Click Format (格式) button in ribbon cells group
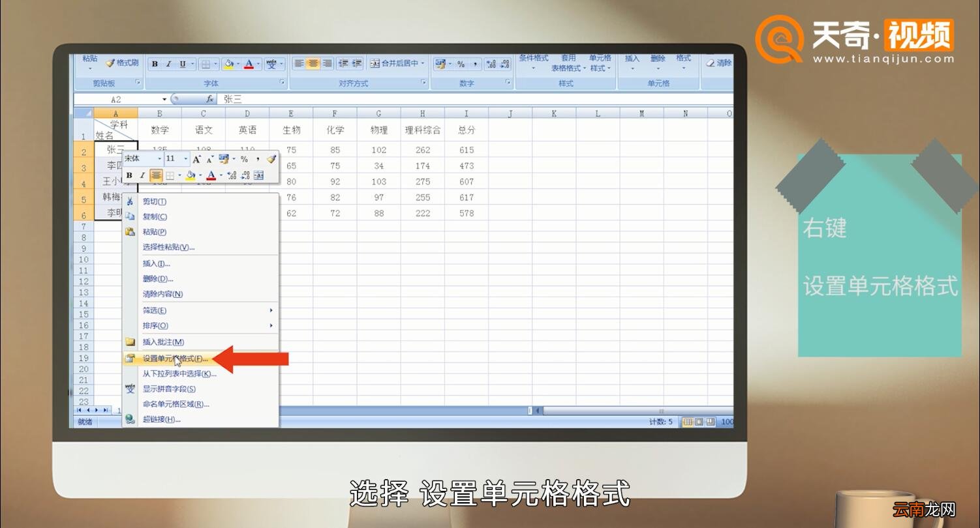The image size is (980, 528). point(684,63)
